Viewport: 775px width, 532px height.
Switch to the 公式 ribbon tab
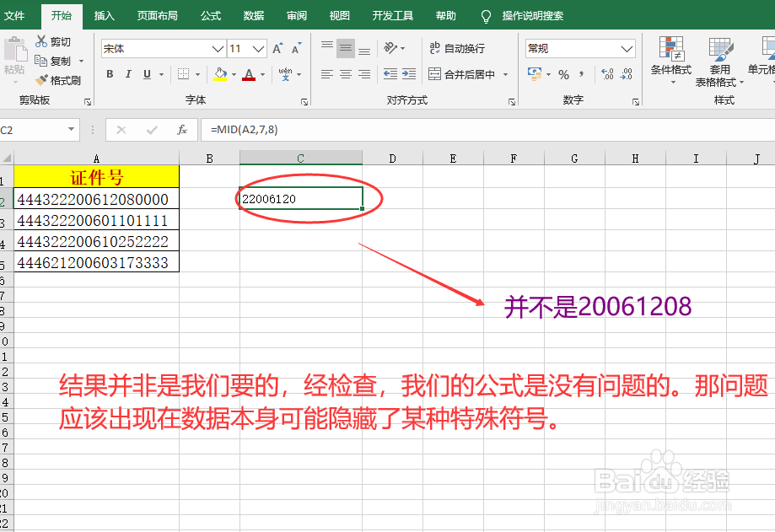pos(210,16)
